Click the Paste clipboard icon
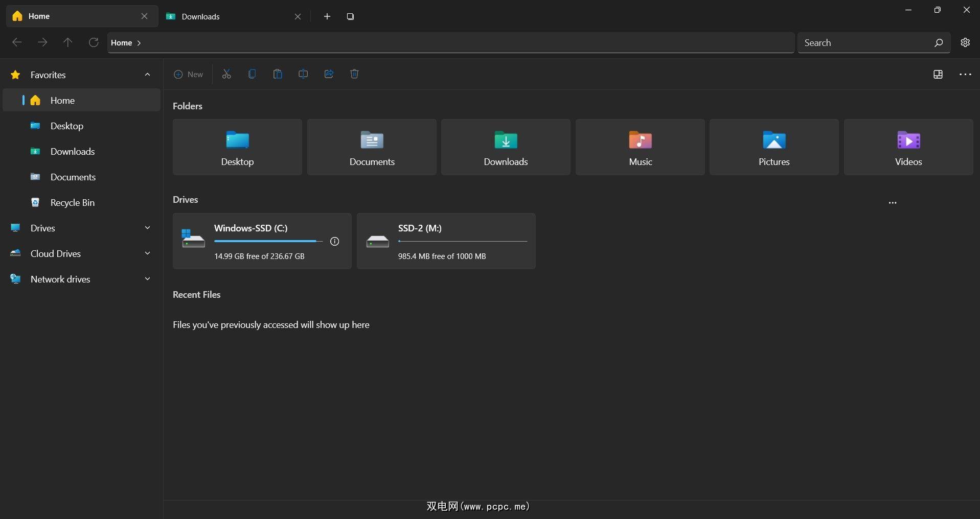980x519 pixels. point(278,74)
